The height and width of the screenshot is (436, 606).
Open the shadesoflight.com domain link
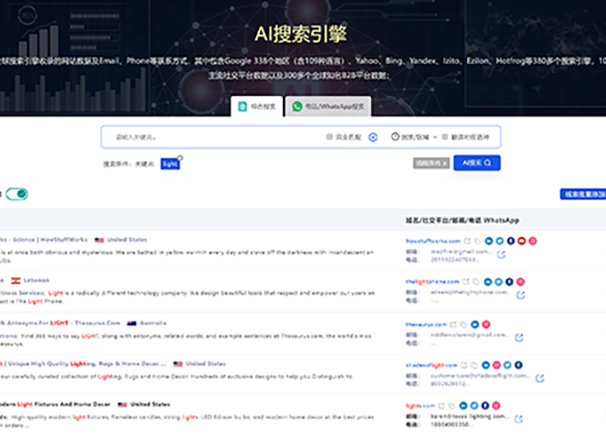coord(431,365)
